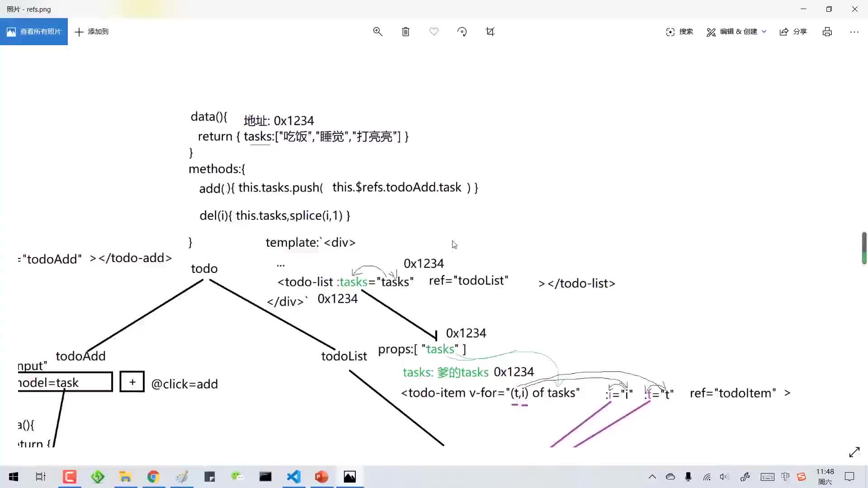The width and height of the screenshot is (868, 488).
Task: Expand the 编辑 & 创建 dropdown
Action: coord(736,32)
